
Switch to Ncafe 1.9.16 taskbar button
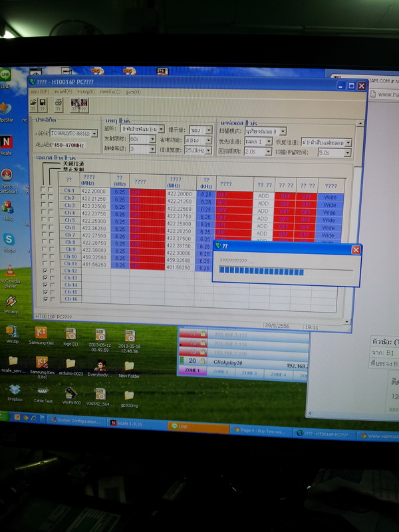137,424
